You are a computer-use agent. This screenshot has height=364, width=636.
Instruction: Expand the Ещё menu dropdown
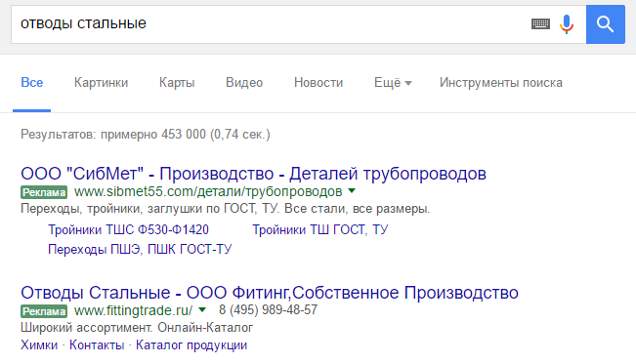click(393, 83)
